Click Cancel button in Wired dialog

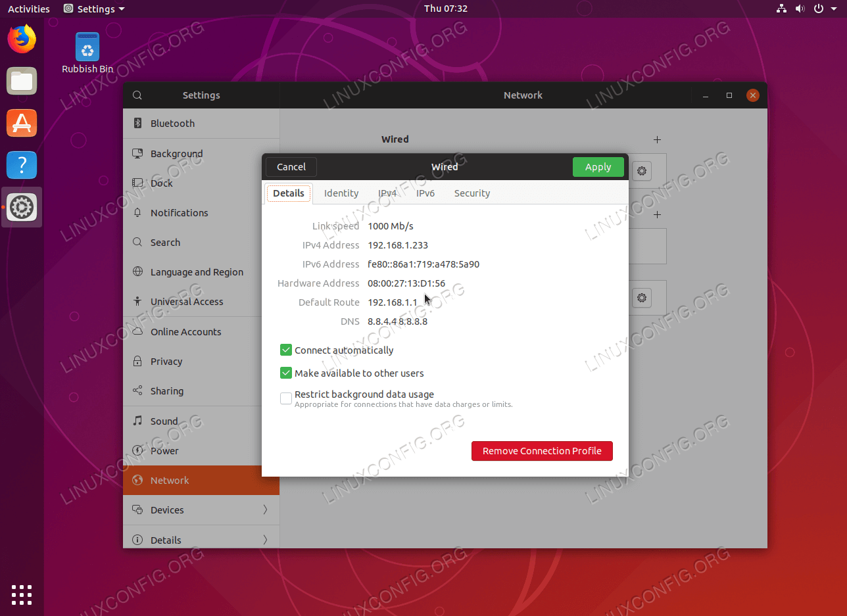291,167
